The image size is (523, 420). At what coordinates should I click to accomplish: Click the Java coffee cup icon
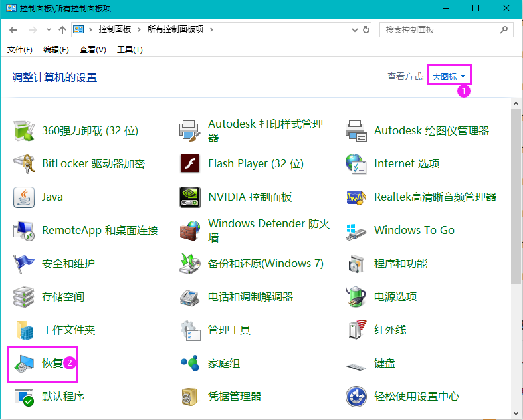click(24, 197)
